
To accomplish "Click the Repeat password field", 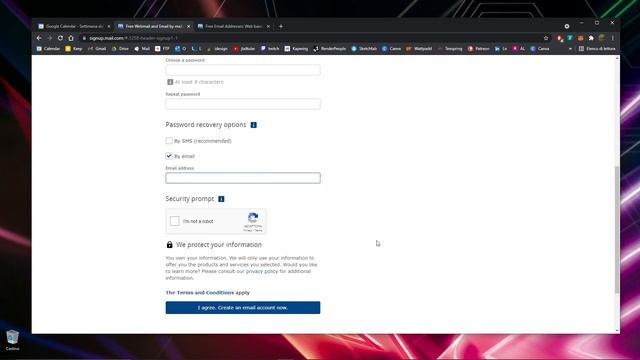I will point(243,104).
